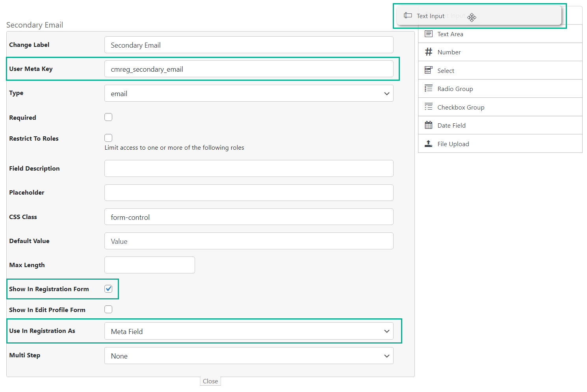587x392 pixels.
Task: Toggle the Required checkbox
Action: [x=108, y=117]
